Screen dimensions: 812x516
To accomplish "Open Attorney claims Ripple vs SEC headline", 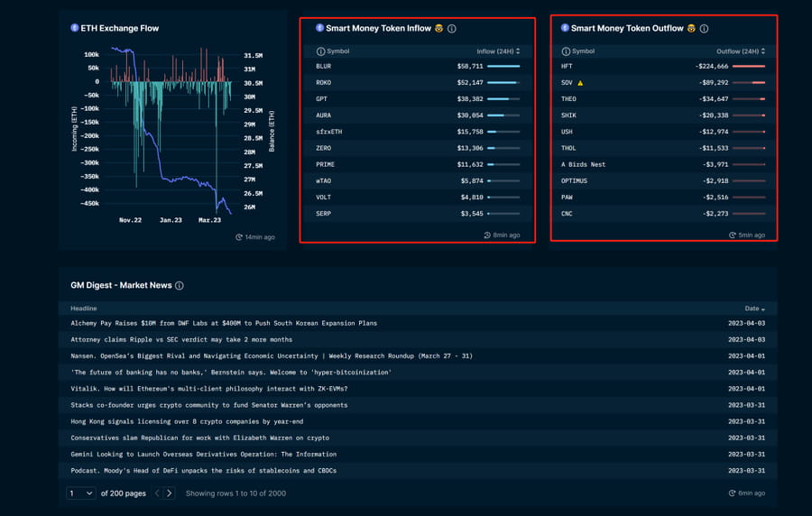I will pyautogui.click(x=181, y=339).
